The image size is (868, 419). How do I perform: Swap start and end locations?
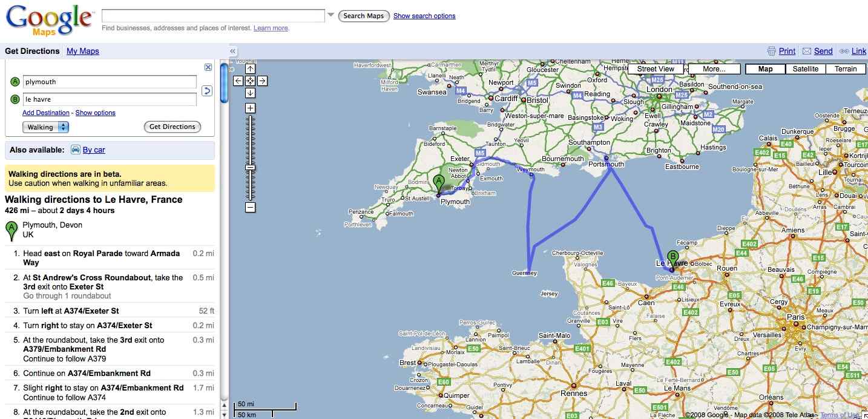(206, 91)
